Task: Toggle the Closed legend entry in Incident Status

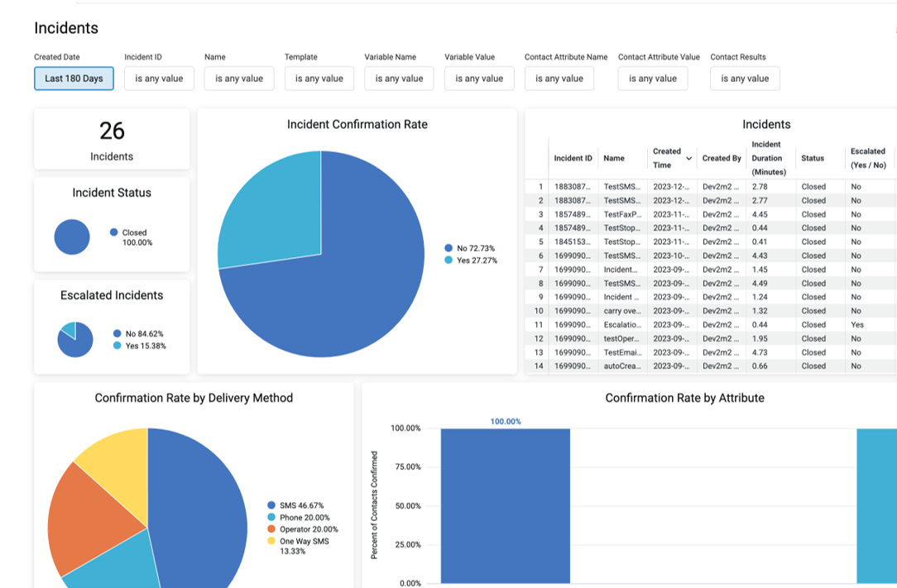Action: 131,237
